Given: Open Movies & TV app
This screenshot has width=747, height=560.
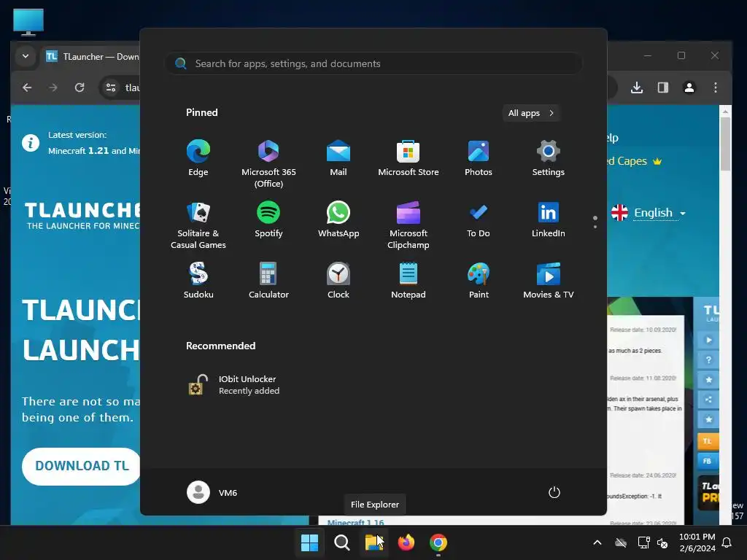Looking at the screenshot, I should pos(549,281).
